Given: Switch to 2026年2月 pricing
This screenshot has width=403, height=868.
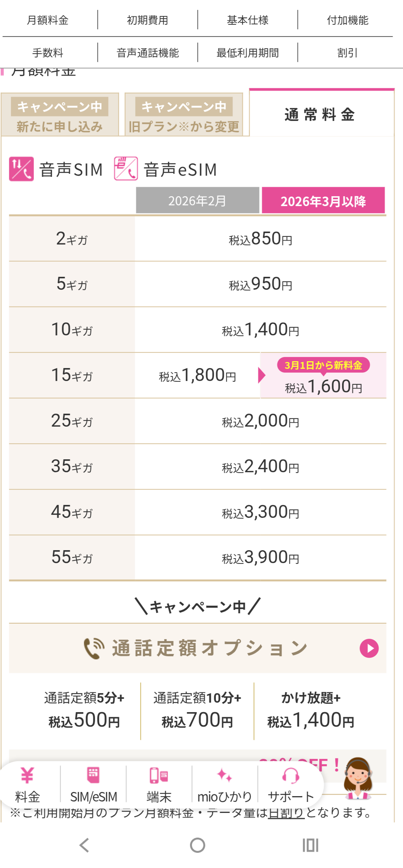Looking at the screenshot, I should (x=197, y=200).
